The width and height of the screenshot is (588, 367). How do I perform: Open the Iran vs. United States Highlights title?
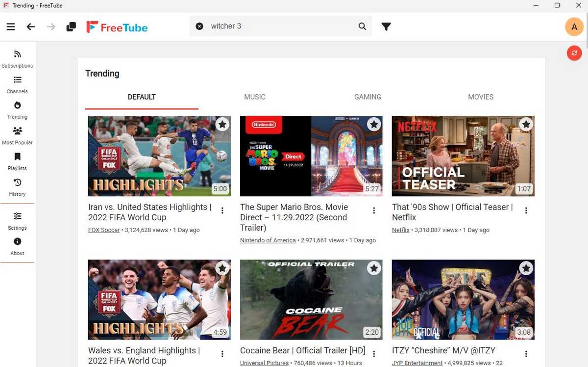pos(150,212)
